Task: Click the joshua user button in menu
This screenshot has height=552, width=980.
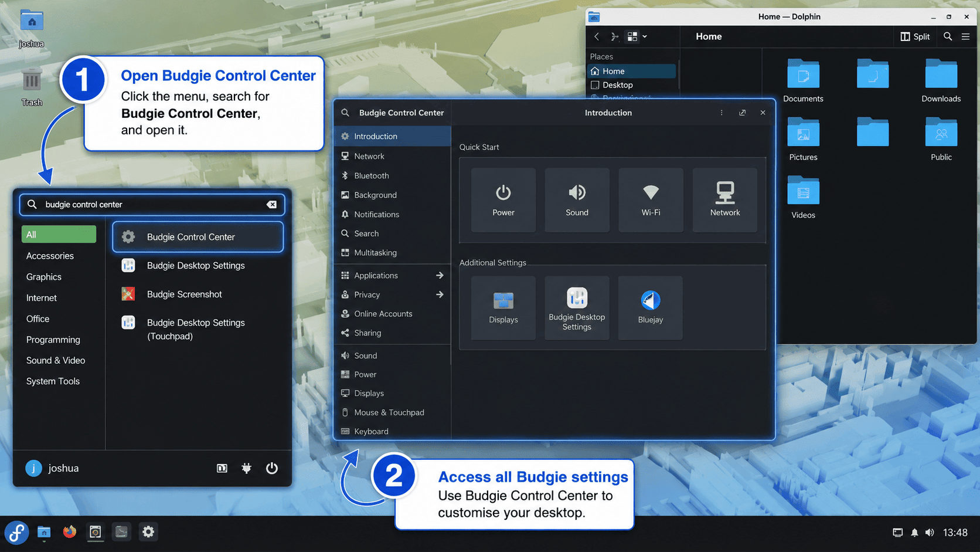Action: 52,468
